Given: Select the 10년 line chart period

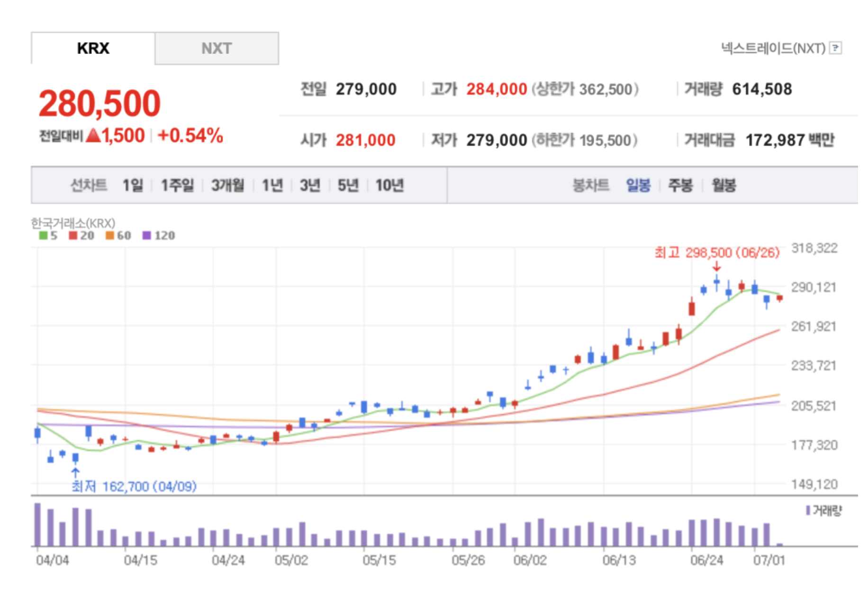Looking at the screenshot, I should click(x=389, y=185).
